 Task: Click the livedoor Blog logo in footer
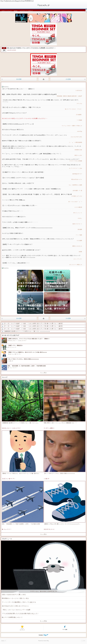43,635
